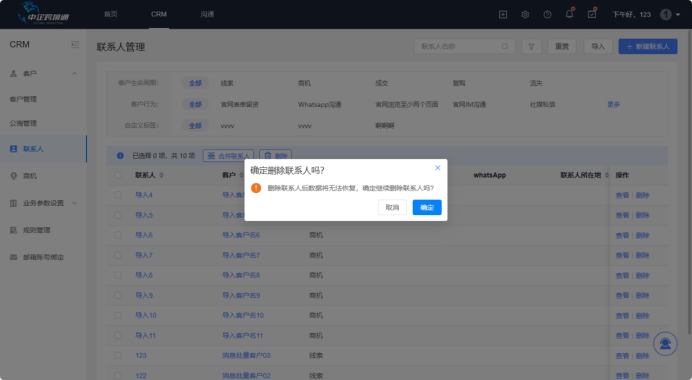Cancel deletion with the 取消 button
The image size is (692, 380).
coord(392,207)
